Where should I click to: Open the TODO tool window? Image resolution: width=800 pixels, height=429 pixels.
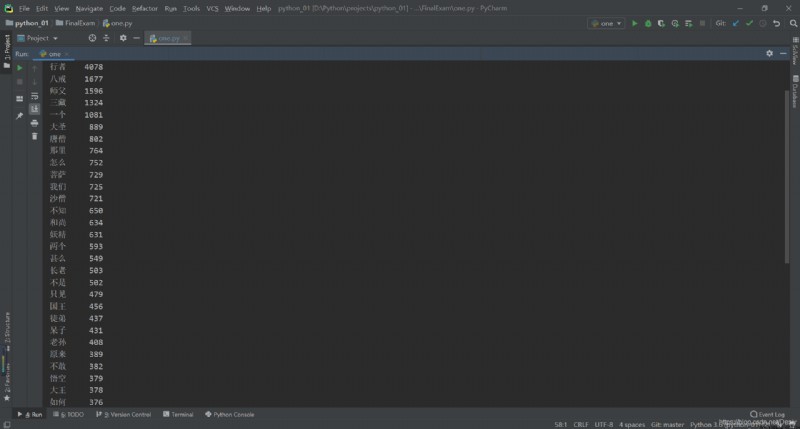[x=68, y=414]
